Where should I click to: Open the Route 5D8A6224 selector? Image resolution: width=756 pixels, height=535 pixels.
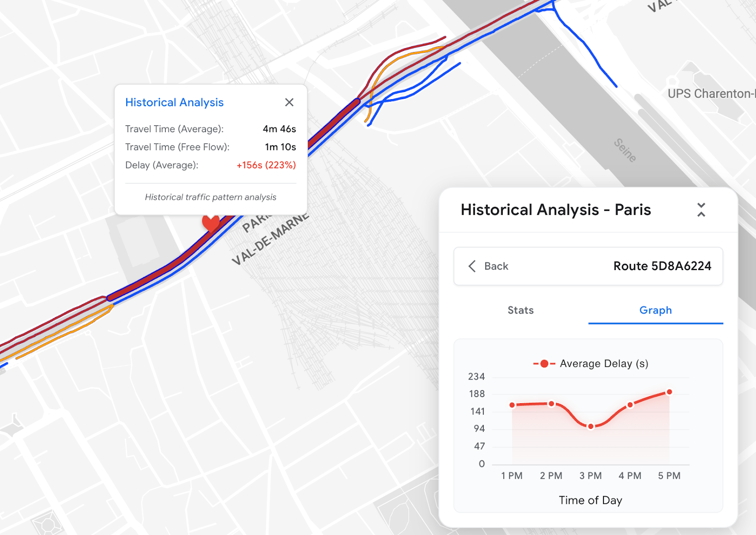662,266
